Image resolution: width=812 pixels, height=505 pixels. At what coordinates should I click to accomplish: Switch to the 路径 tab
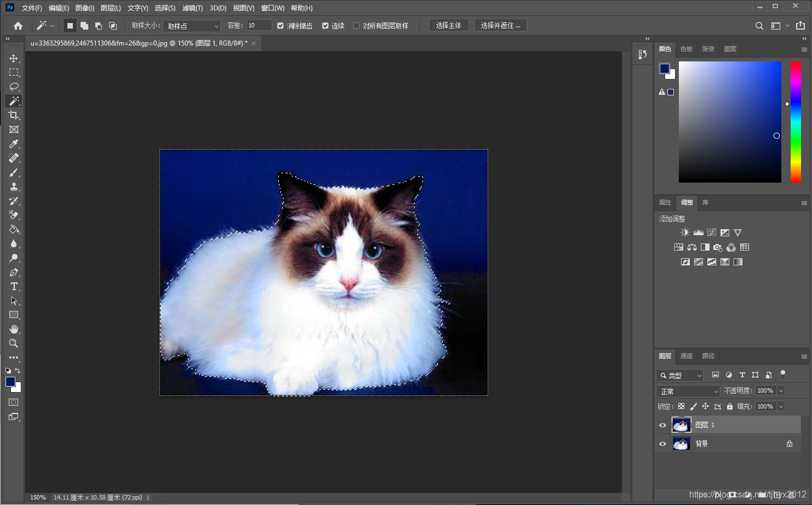coord(708,356)
